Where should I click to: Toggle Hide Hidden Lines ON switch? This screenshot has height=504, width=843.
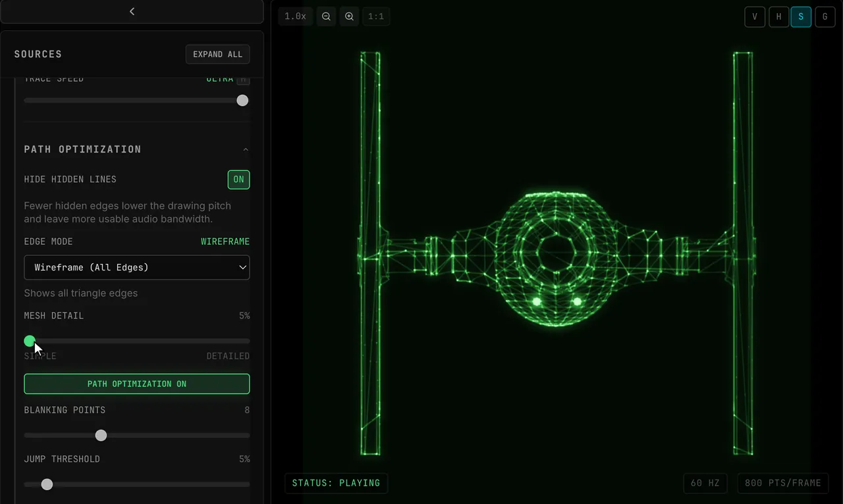pos(238,180)
